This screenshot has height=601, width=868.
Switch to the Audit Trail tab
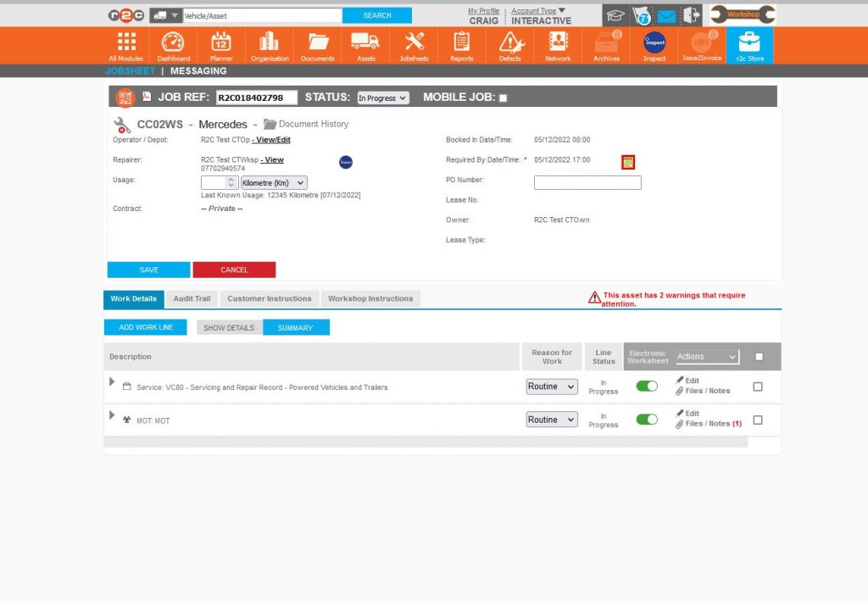[x=192, y=298]
